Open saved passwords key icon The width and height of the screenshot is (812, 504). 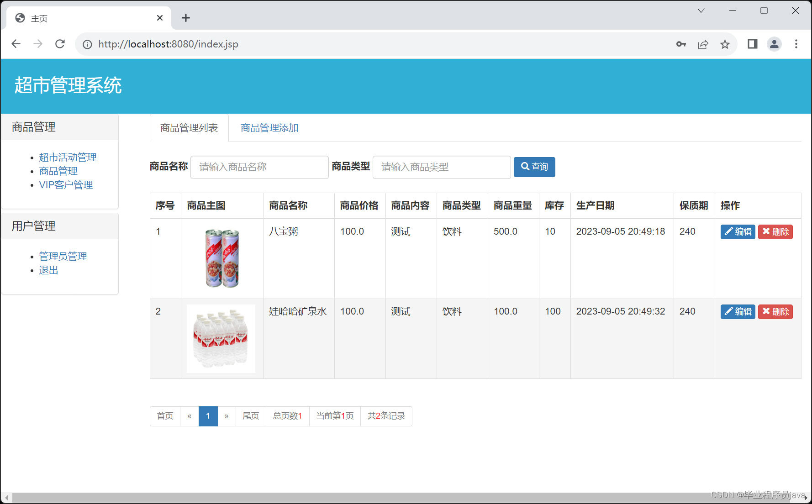point(681,44)
